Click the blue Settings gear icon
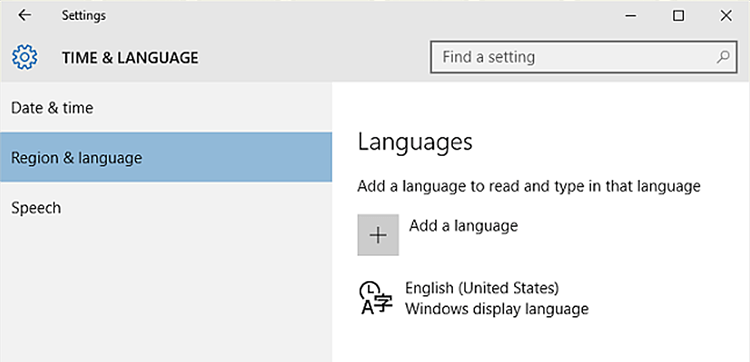 pyautogui.click(x=25, y=57)
